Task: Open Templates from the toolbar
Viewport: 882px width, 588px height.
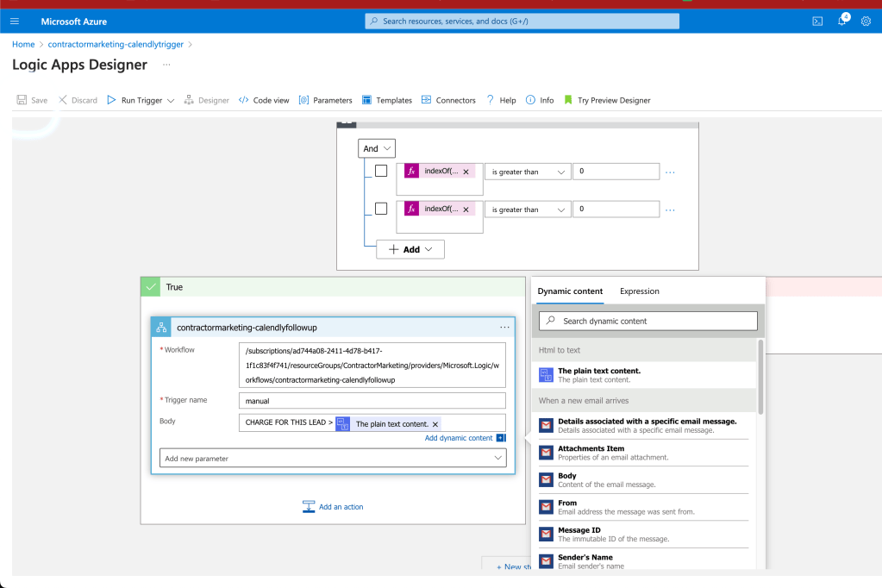Action: [387, 100]
